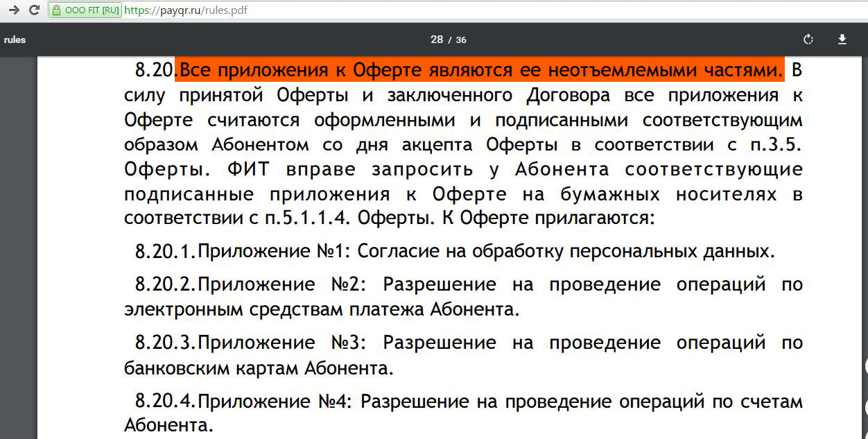Screen dimensions: 868x439
Task: Click the clause number 8.20.
Action: (x=156, y=70)
